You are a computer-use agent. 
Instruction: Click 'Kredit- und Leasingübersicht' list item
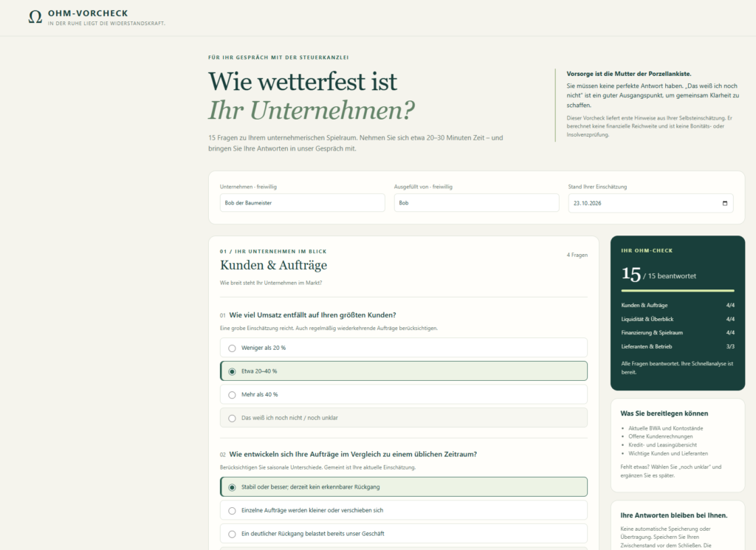[x=662, y=445]
